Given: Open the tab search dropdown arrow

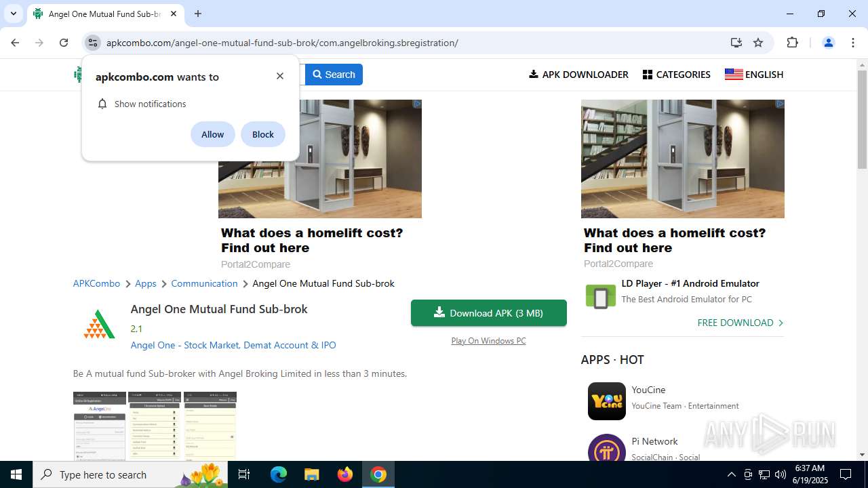Looking at the screenshot, I should [13, 14].
